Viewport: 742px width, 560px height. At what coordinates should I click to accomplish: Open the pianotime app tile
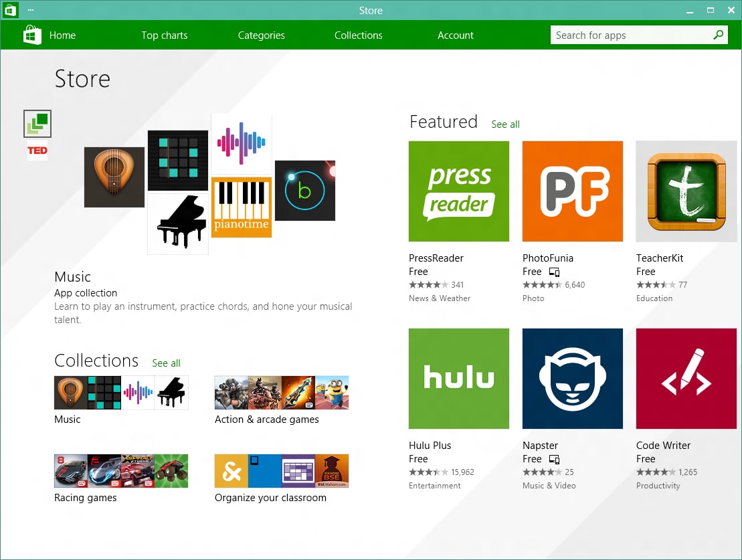pyautogui.click(x=242, y=207)
